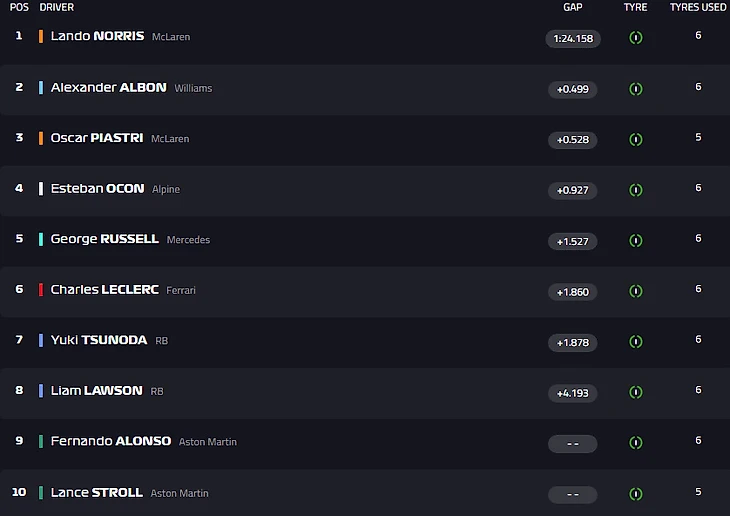This screenshot has width=730, height=516.
Task: Click the tyre icon in Lando Norris's row
Action: tap(636, 38)
